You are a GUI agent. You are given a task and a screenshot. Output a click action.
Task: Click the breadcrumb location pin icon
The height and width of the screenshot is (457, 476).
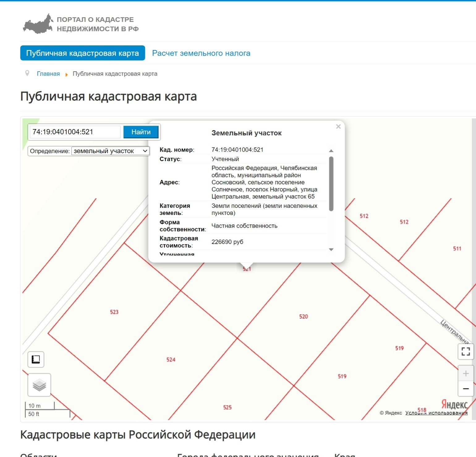click(x=27, y=73)
